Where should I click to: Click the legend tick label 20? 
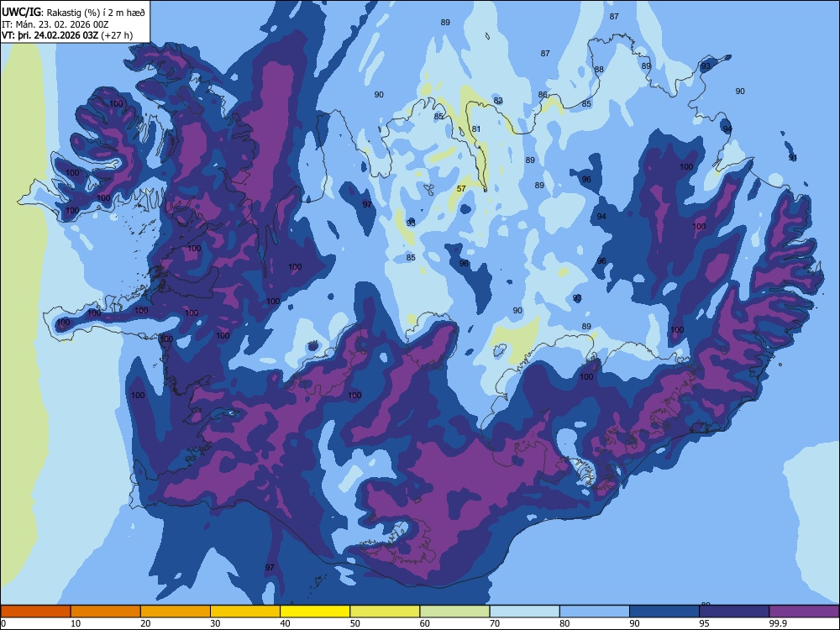145,623
